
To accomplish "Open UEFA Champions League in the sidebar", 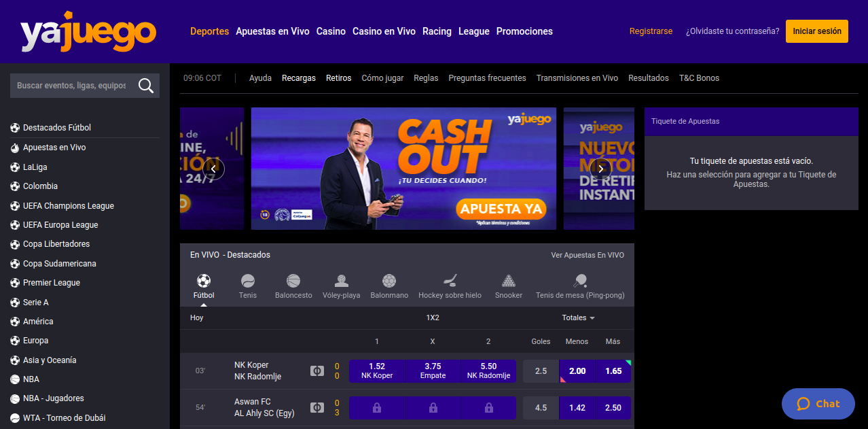I will click(x=69, y=205).
